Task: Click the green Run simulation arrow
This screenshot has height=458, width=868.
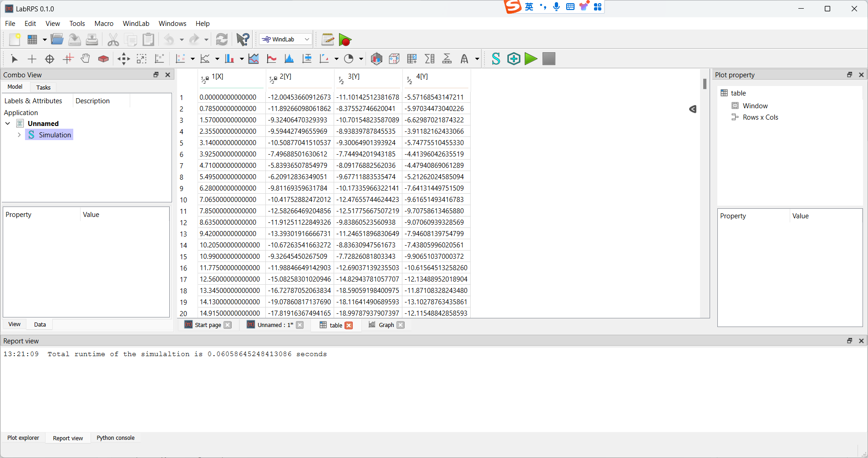Action: (x=531, y=59)
